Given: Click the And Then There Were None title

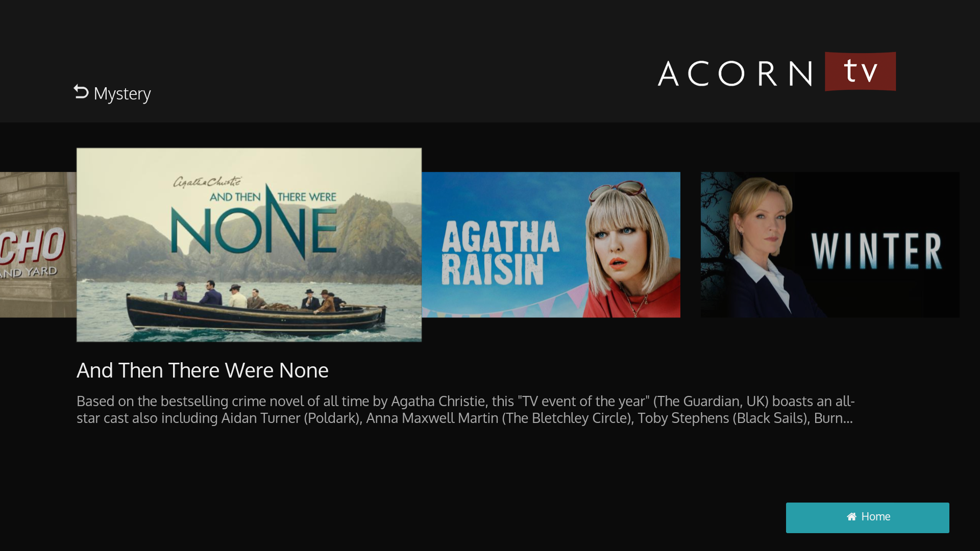Looking at the screenshot, I should 203,370.
